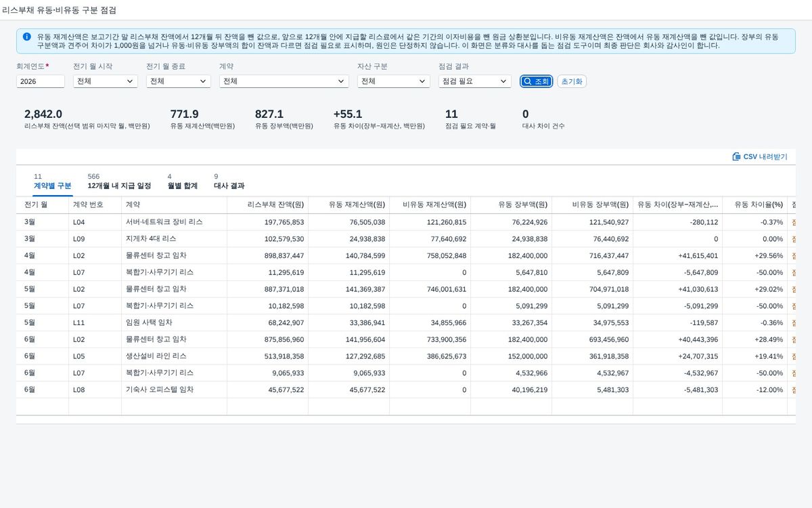Reset filters with the 초기화 button
This screenshot has height=508, width=812.
(572, 81)
